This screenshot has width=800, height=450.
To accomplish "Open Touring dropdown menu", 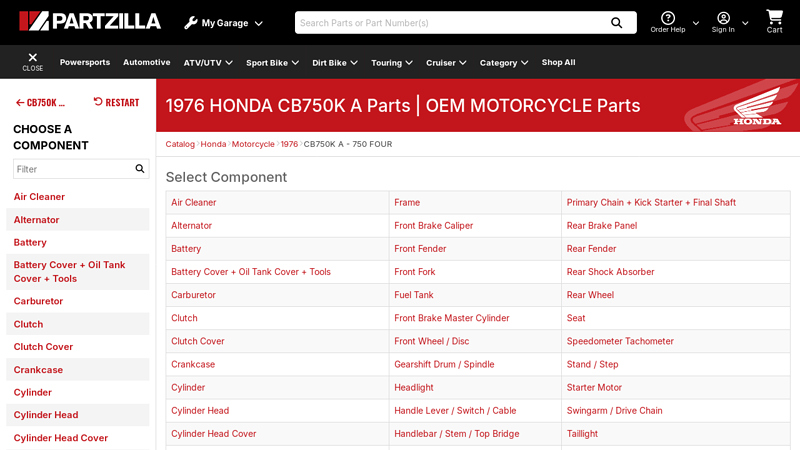I will pos(391,63).
